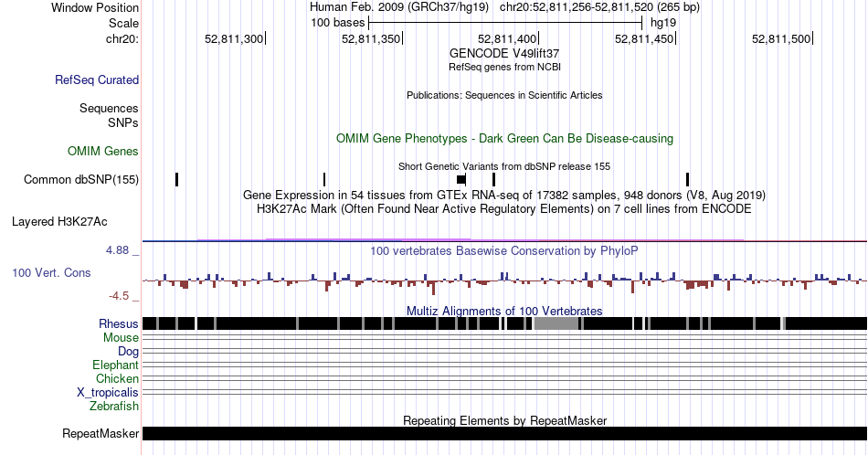Click the X_tropicalis species label
Viewport: 868px width, 455px height.
(x=108, y=393)
